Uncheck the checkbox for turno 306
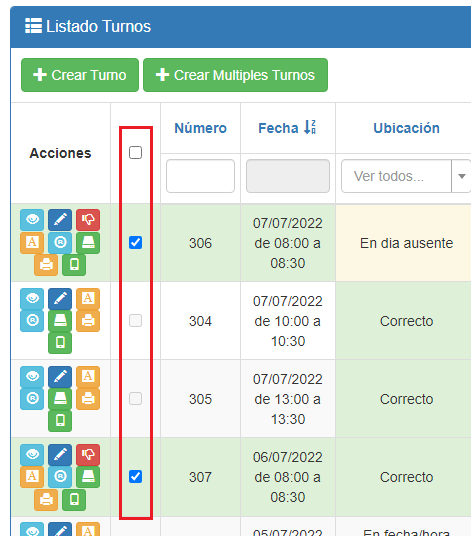This screenshot has width=471, height=536. pyautogui.click(x=135, y=243)
